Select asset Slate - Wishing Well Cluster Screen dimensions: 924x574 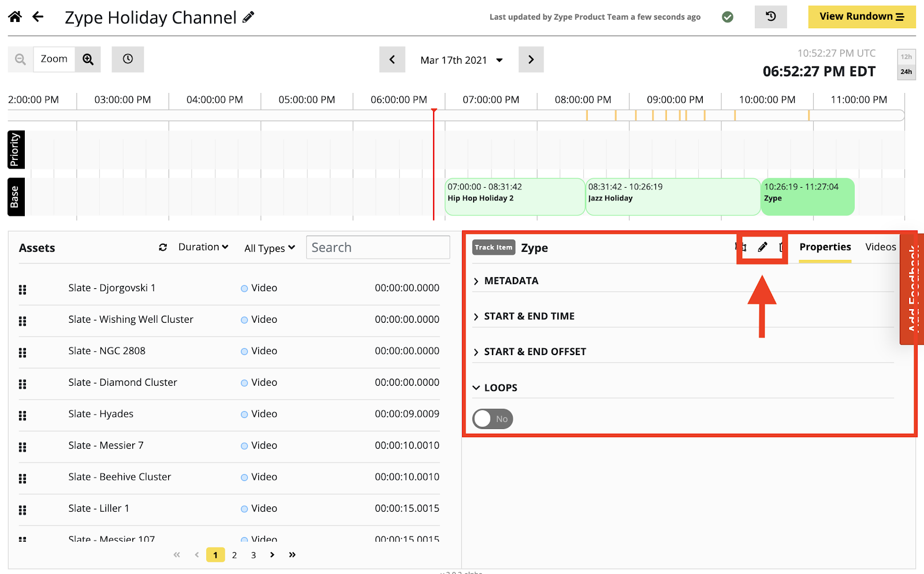[131, 319]
